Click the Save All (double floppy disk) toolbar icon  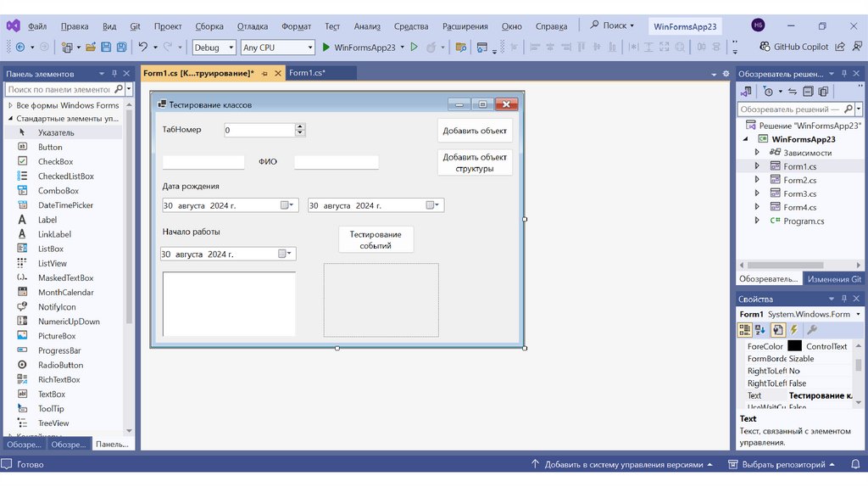coord(122,48)
